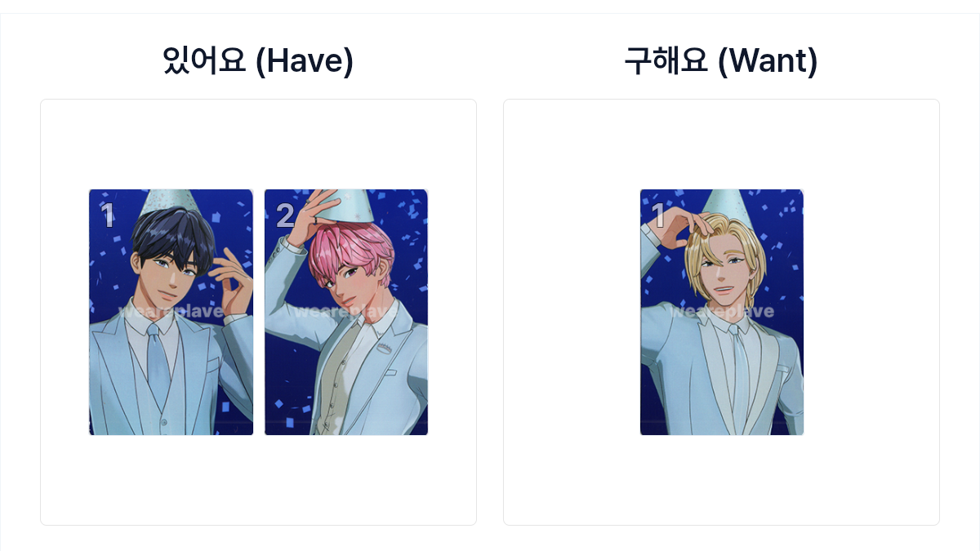980x551 pixels.
Task: Click weareplave watermark on dark-haired card
Action: 171,310
